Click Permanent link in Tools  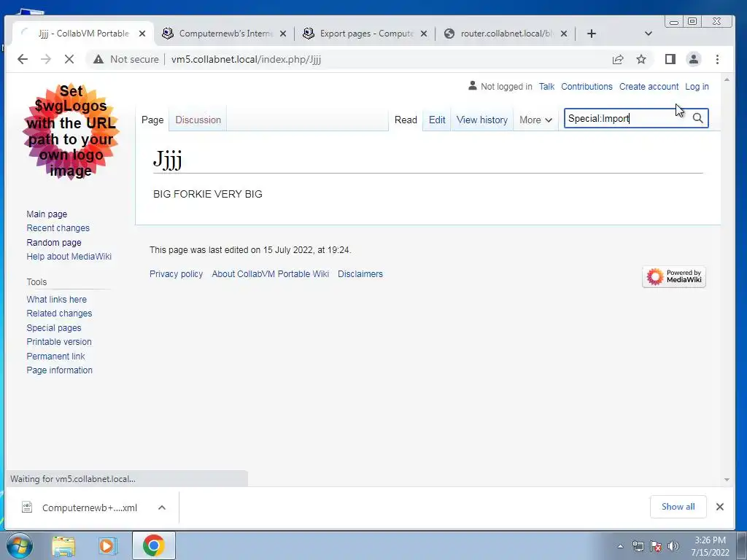point(55,356)
